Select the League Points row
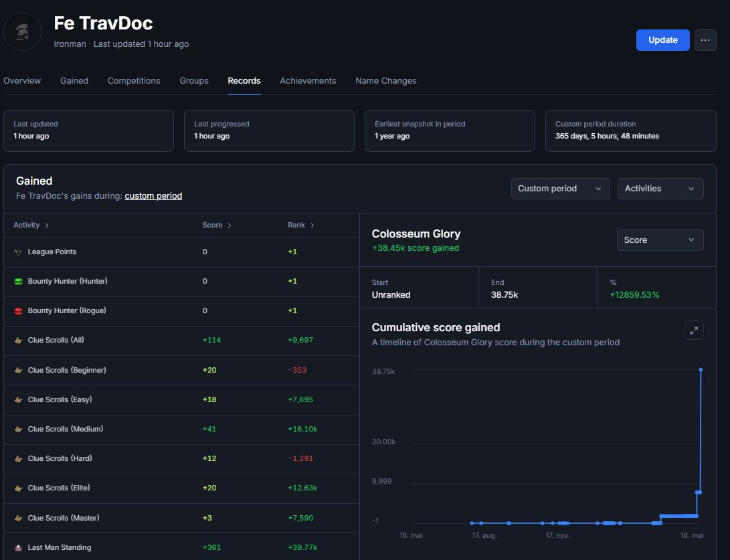The image size is (730, 560). point(181,252)
